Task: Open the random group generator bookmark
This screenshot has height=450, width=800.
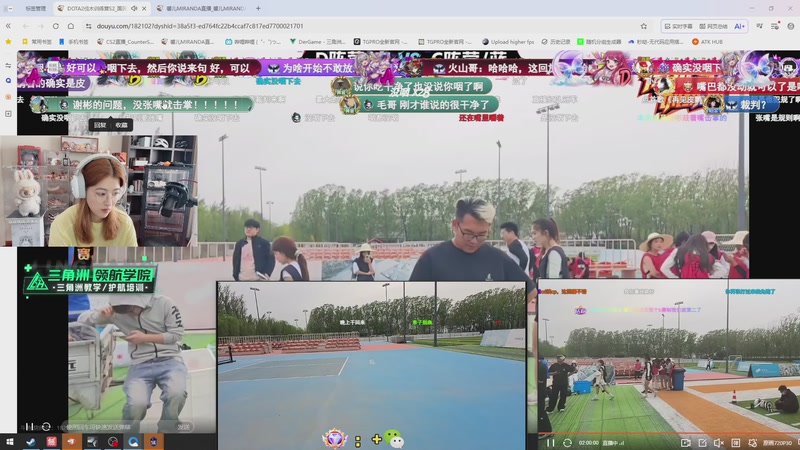Action: [599, 42]
